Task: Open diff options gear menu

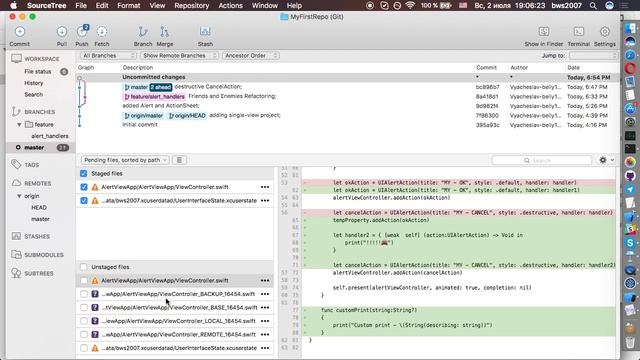Action: click(x=606, y=160)
